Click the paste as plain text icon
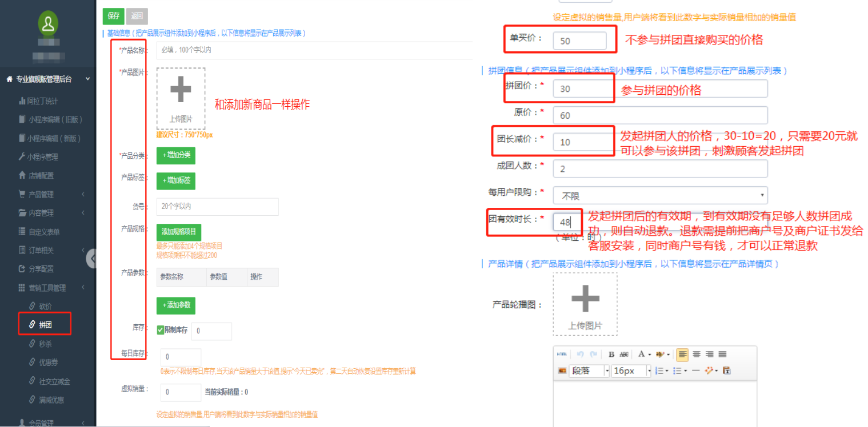Viewport: 868px width, 427px height. tap(727, 371)
